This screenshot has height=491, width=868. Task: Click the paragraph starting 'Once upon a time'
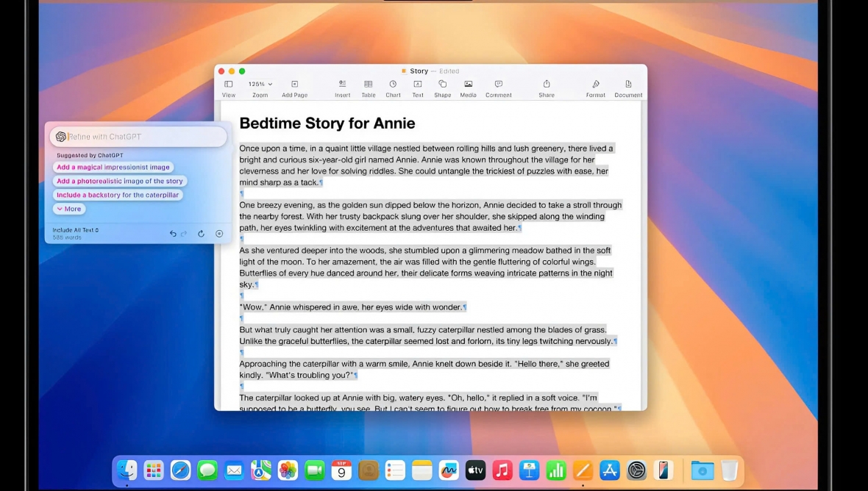(x=426, y=165)
